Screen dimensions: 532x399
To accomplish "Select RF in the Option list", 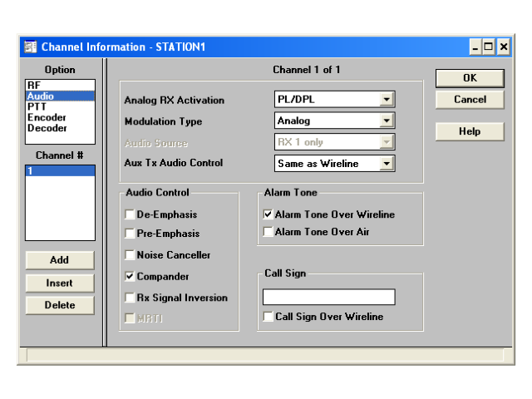I will pyautogui.click(x=33, y=85).
